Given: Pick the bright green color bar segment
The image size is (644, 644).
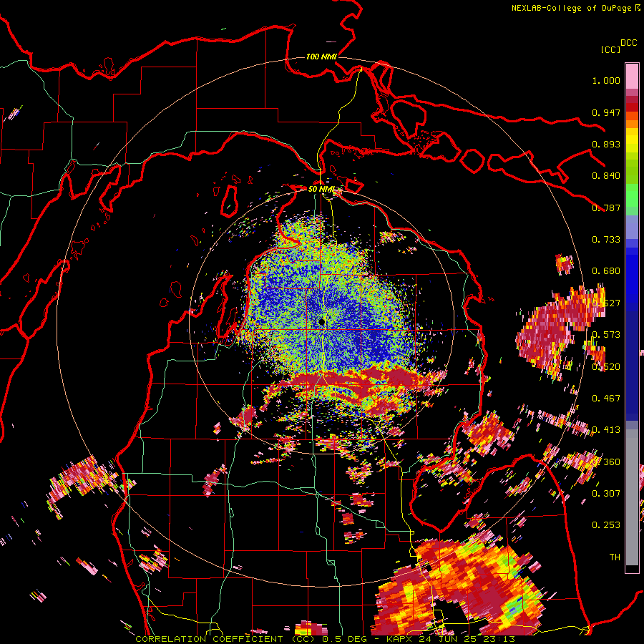Looking at the screenshot, I should coord(632,195).
